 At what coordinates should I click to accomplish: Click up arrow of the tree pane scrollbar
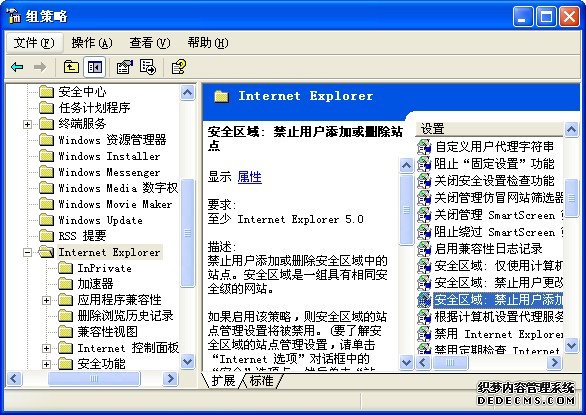(188, 92)
